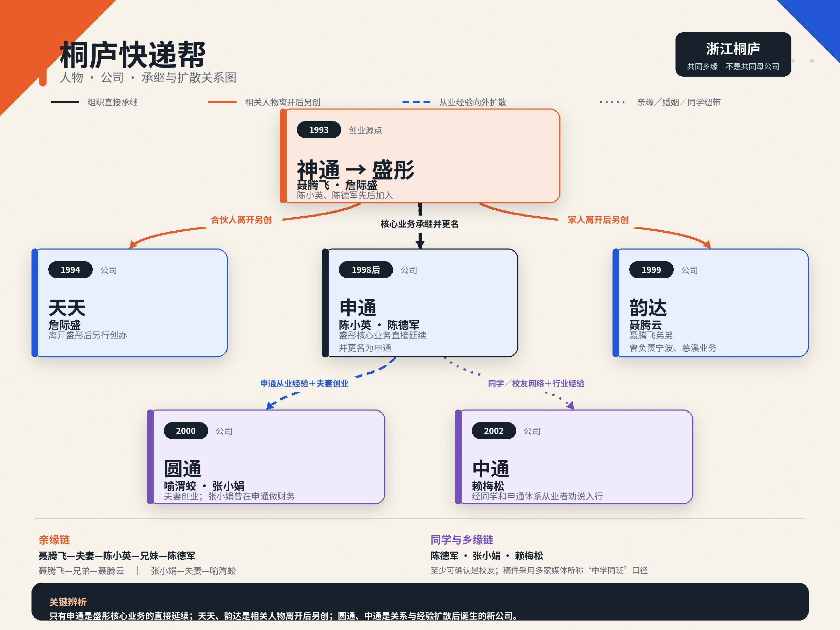Click the 家人离开后另创 arrow label

coord(598,220)
